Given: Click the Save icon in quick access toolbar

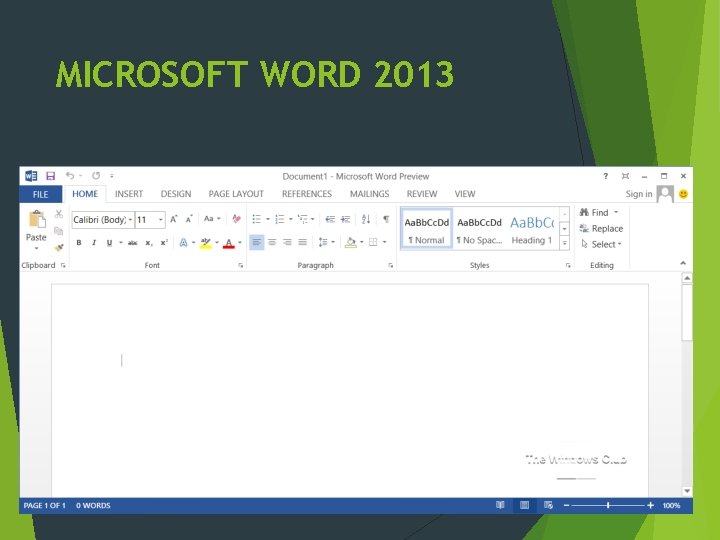Looking at the screenshot, I should pyautogui.click(x=51, y=176).
